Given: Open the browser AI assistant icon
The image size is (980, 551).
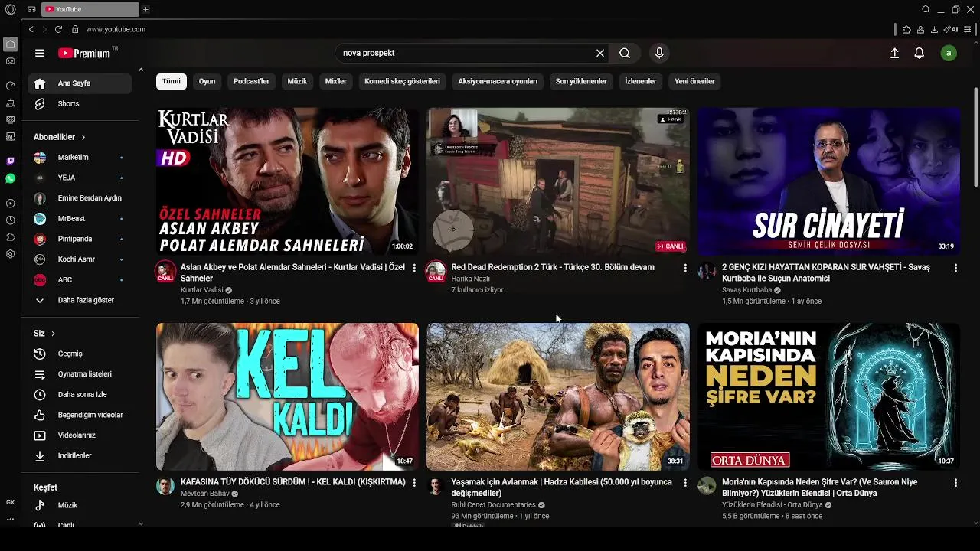Looking at the screenshot, I should [951, 29].
